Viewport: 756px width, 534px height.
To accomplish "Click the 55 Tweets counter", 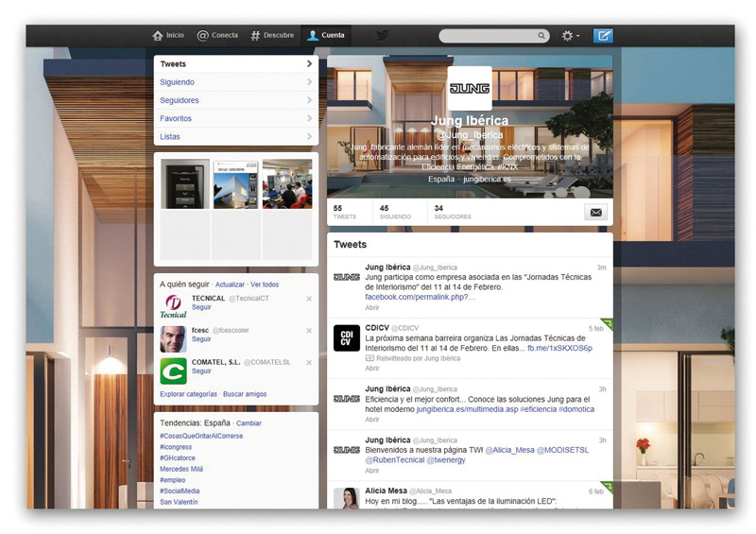I will pyautogui.click(x=345, y=213).
